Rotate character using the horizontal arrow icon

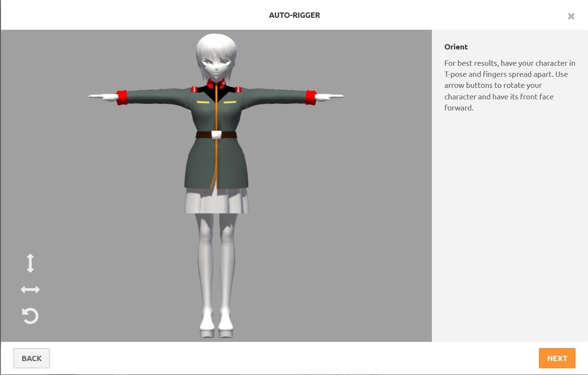click(x=30, y=290)
